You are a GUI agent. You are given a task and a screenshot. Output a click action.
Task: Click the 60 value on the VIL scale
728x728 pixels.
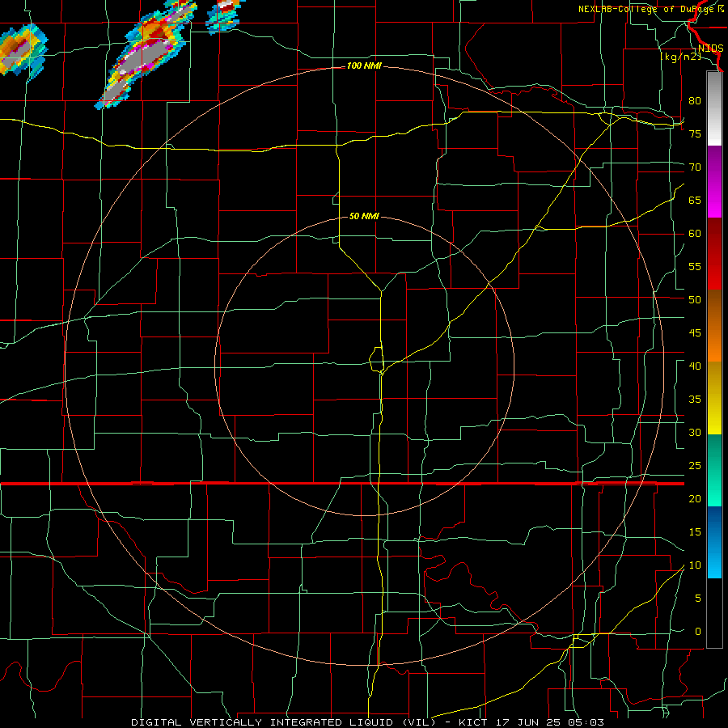click(x=695, y=234)
